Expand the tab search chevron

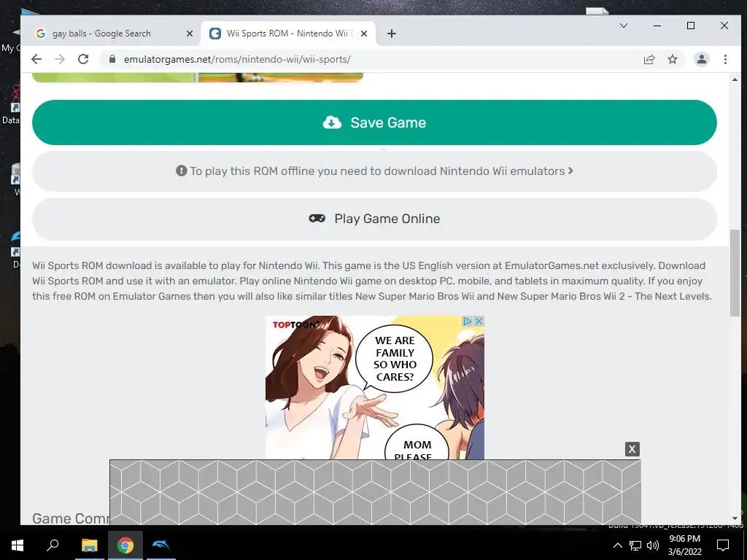coord(623,26)
